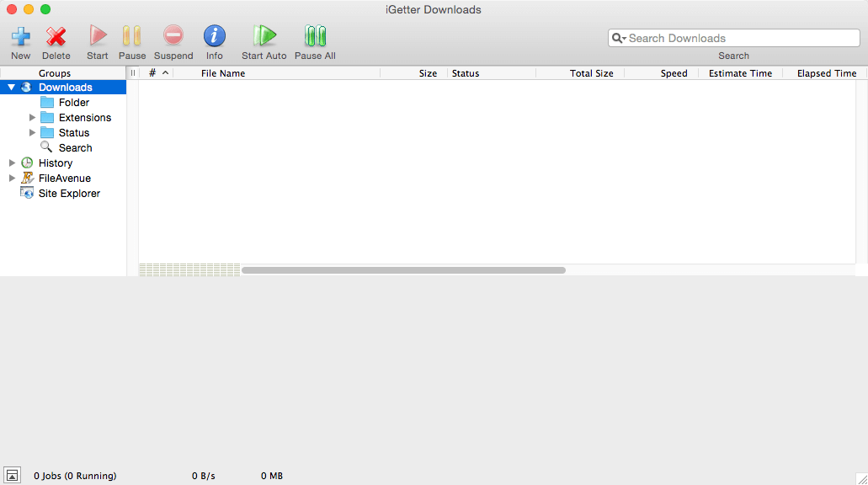Click the Extensions blue folder icon
The height and width of the screenshot is (485, 868).
(x=47, y=117)
